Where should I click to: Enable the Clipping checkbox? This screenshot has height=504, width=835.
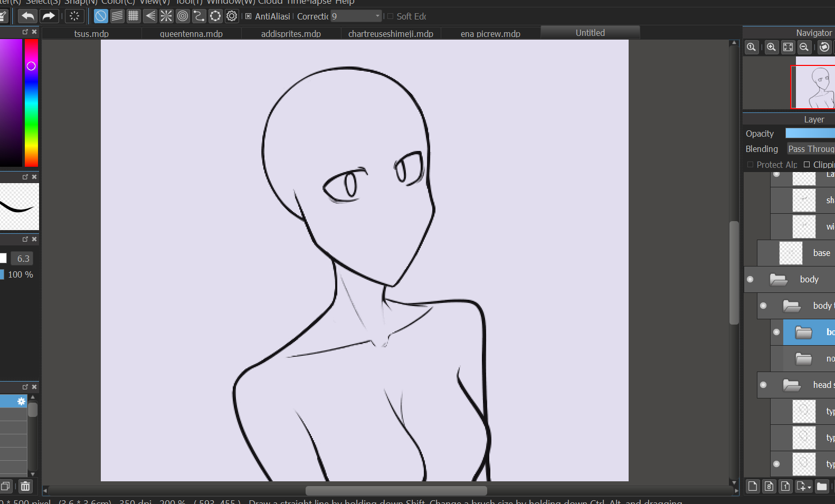coord(806,165)
